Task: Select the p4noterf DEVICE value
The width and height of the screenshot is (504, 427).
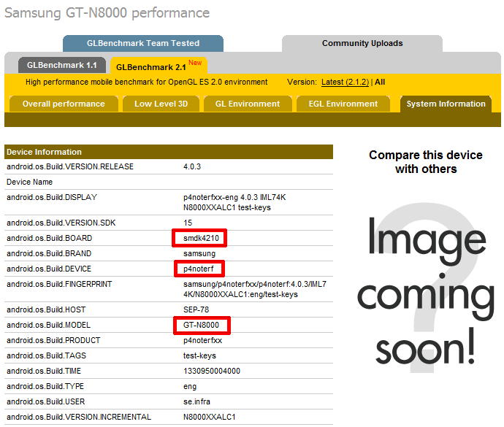Action: click(x=199, y=269)
